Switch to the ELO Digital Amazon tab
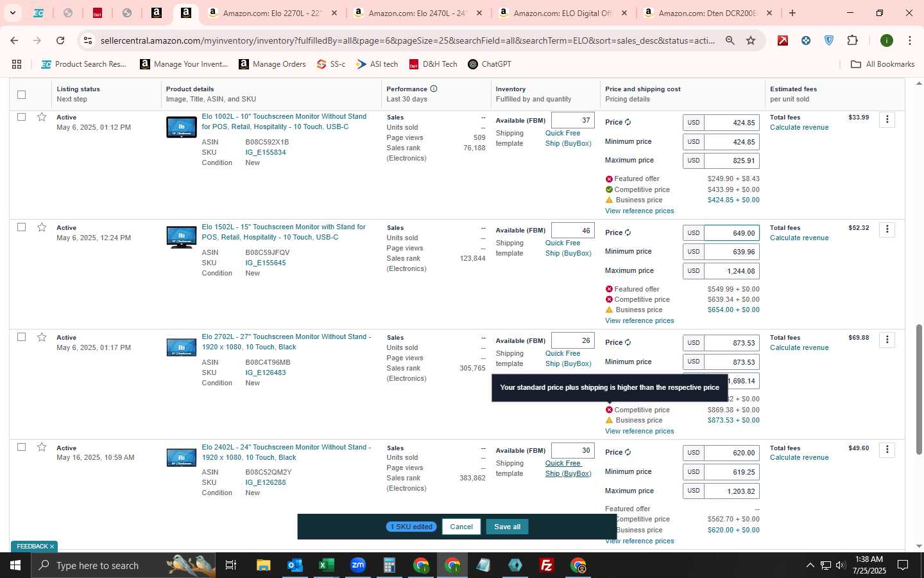Viewport: 924px width, 578px height. click(x=563, y=13)
